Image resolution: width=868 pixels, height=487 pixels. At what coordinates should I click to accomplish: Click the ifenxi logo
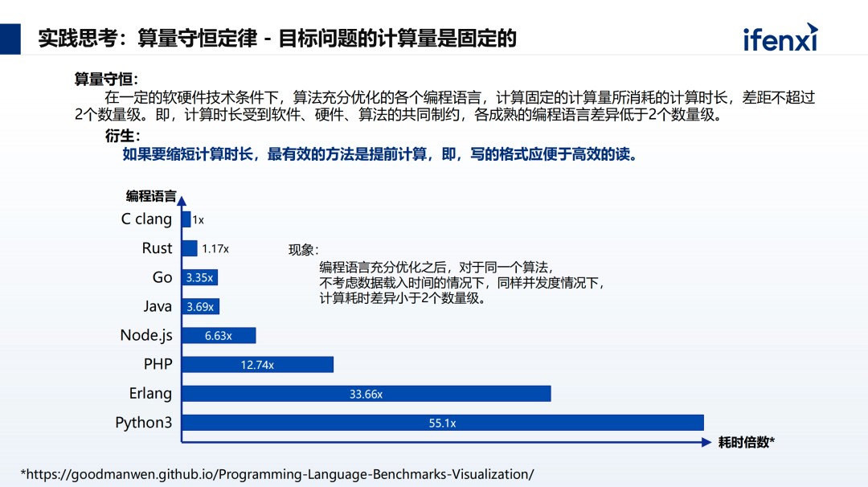pyautogui.click(x=780, y=38)
